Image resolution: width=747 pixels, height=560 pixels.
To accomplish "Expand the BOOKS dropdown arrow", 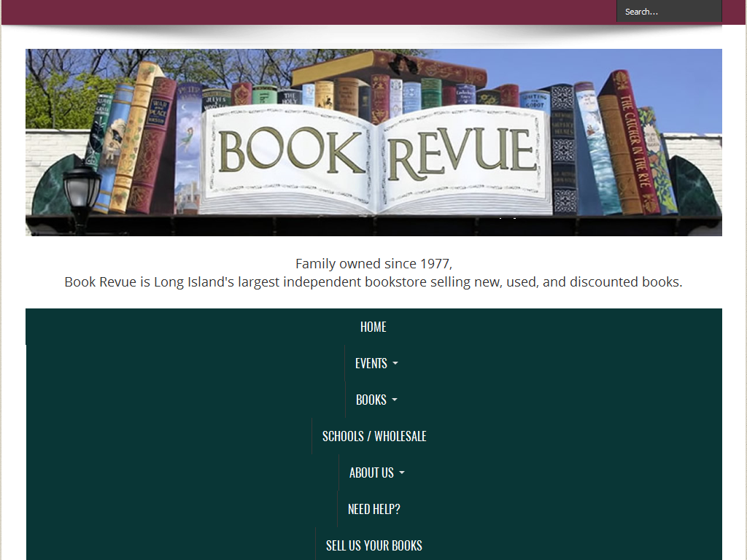I will point(395,400).
